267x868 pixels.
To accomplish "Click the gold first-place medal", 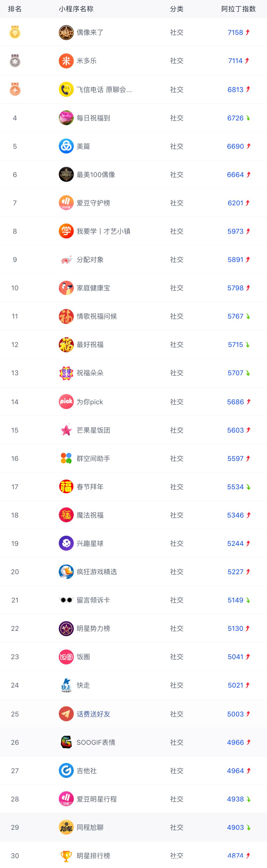I will [15, 32].
